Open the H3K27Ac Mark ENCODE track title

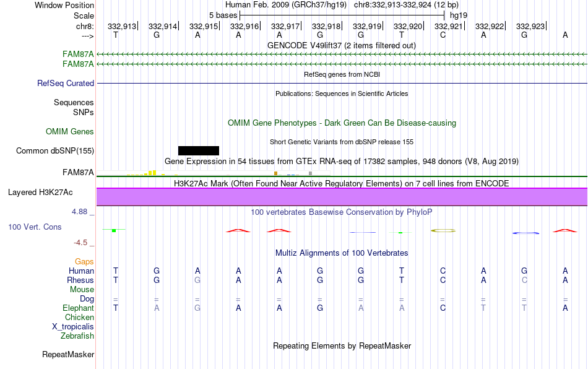tap(342, 183)
